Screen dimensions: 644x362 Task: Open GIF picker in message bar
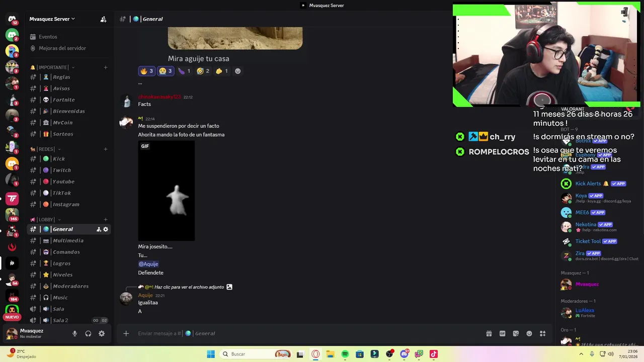[502, 333]
